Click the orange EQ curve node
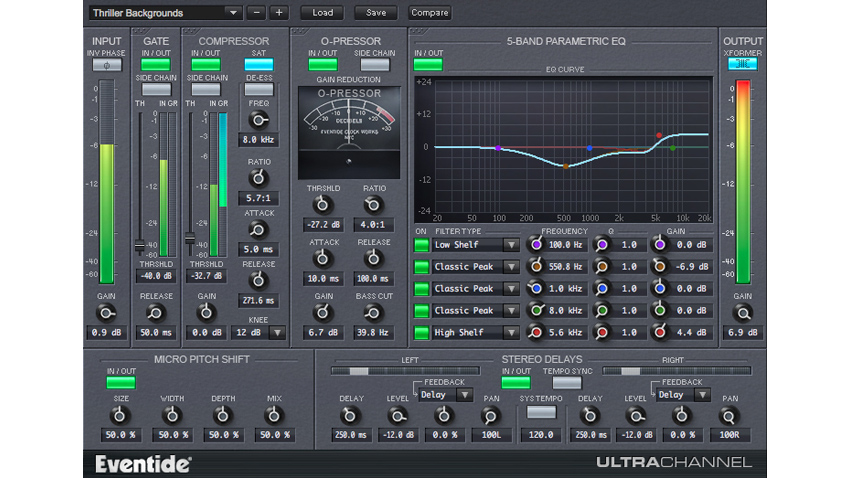This screenshot has height=478, width=850. (565, 166)
